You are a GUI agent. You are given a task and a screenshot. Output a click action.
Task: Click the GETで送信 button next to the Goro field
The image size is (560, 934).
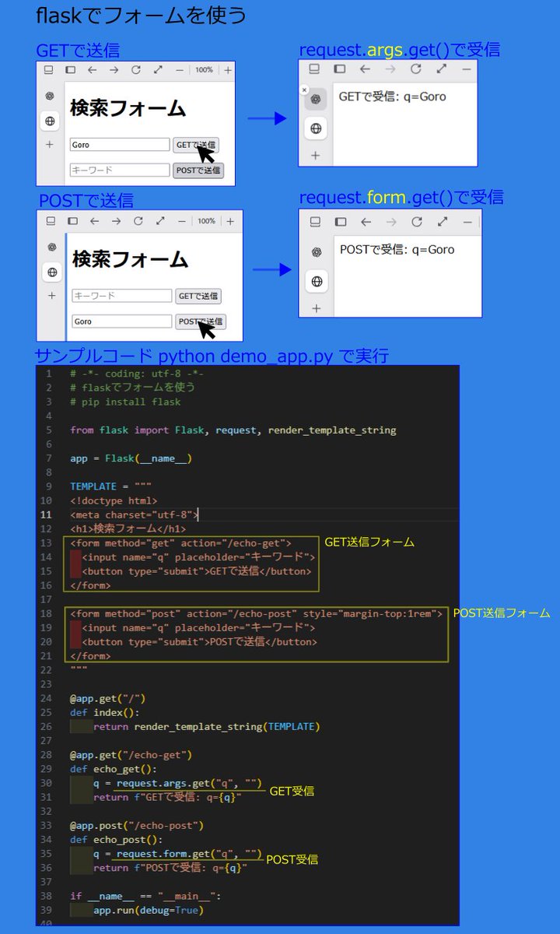click(196, 145)
